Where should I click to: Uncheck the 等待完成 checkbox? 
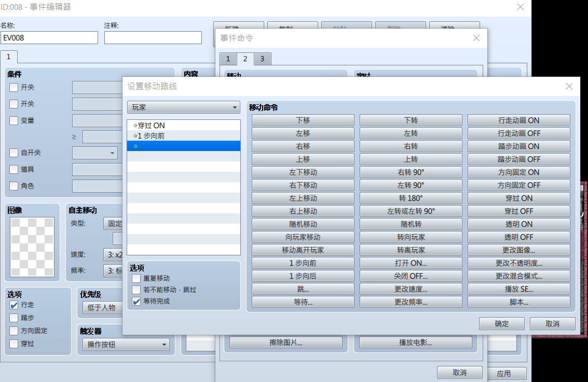136,302
